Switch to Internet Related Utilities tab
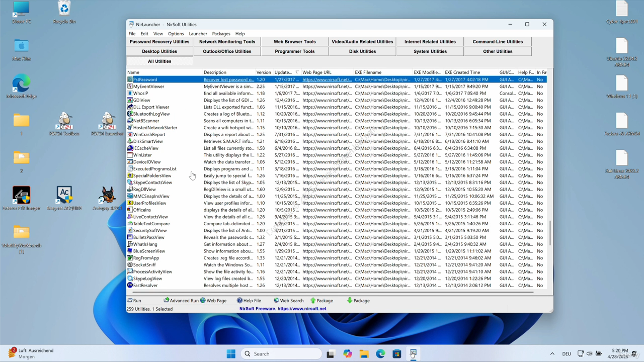 [x=430, y=42]
